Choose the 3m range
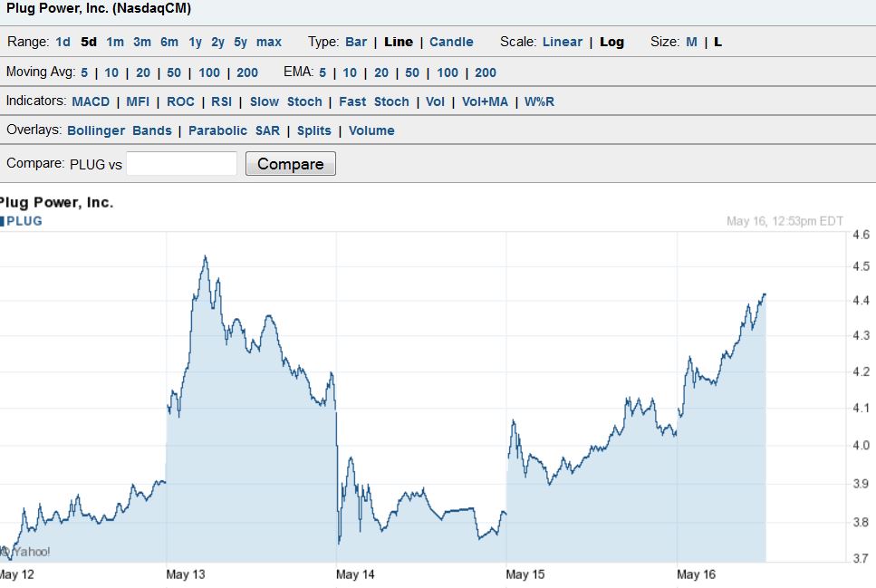876x588 pixels. click(x=142, y=42)
